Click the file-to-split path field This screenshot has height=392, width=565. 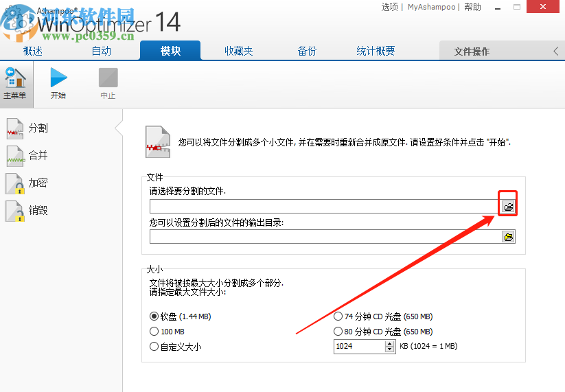[x=325, y=207]
